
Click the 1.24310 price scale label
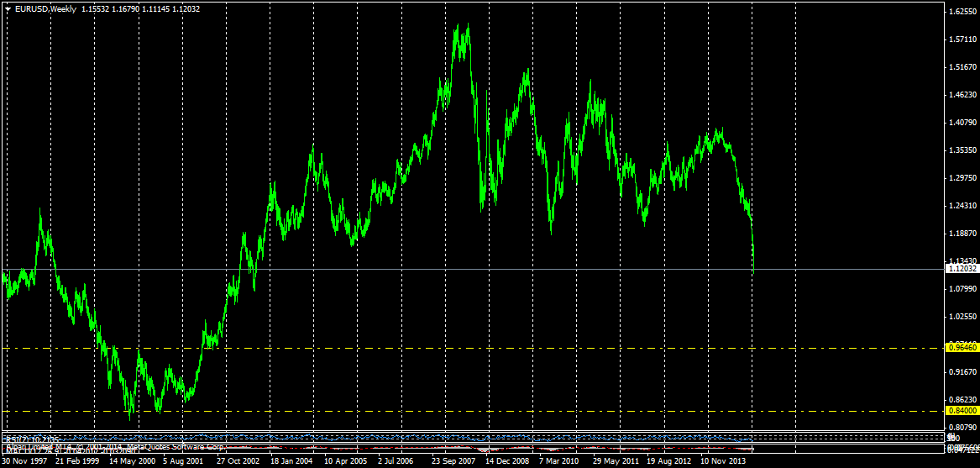(x=963, y=206)
